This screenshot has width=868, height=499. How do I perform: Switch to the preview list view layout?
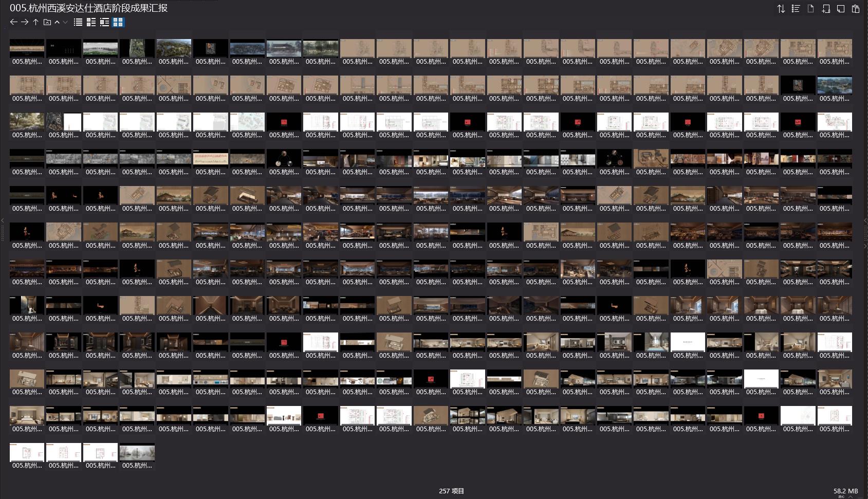pyautogui.click(x=104, y=22)
